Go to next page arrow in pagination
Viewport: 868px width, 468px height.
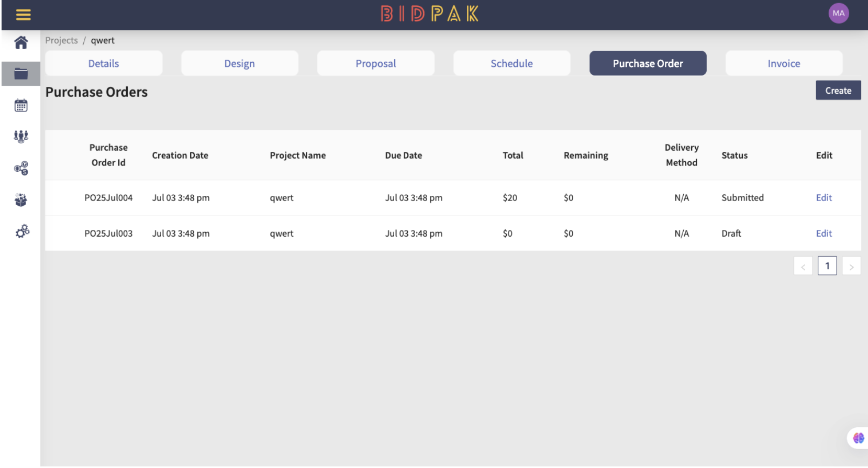(851, 266)
